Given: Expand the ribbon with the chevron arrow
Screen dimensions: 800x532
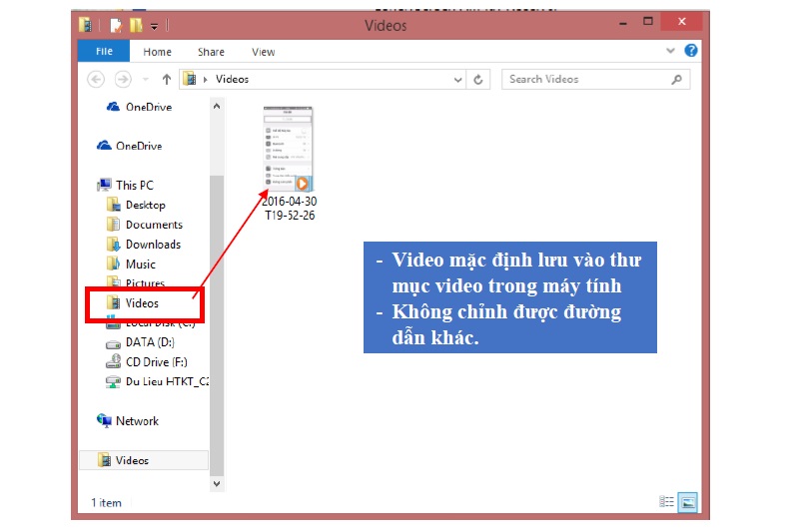Looking at the screenshot, I should coord(671,51).
